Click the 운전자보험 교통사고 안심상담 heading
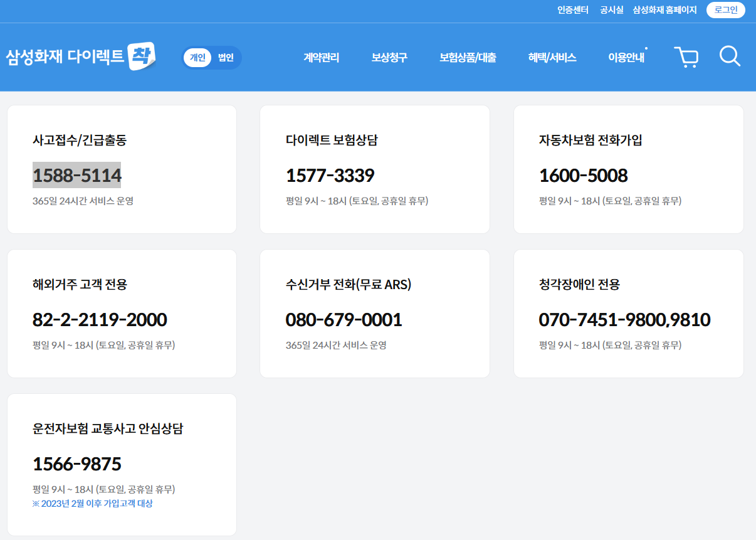This screenshot has height=540, width=756. click(x=108, y=429)
